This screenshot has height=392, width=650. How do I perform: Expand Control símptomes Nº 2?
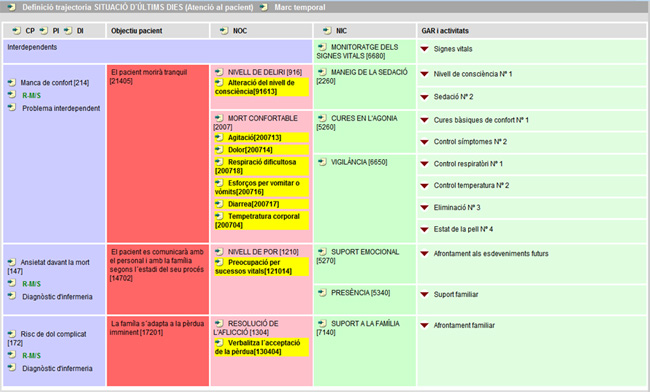[424, 142]
